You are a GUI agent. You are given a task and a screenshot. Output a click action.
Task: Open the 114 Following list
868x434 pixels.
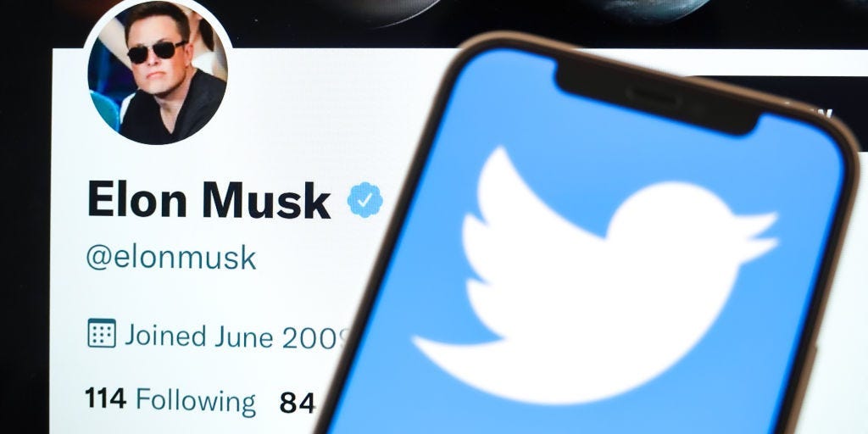tap(170, 401)
